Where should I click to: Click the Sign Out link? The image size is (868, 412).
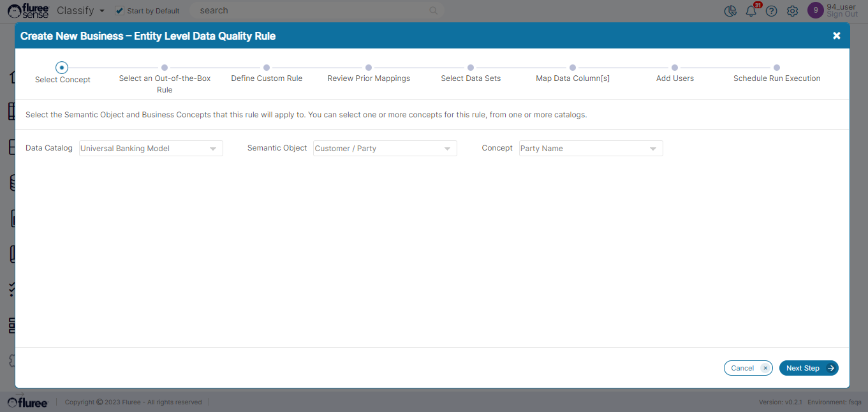(x=842, y=15)
